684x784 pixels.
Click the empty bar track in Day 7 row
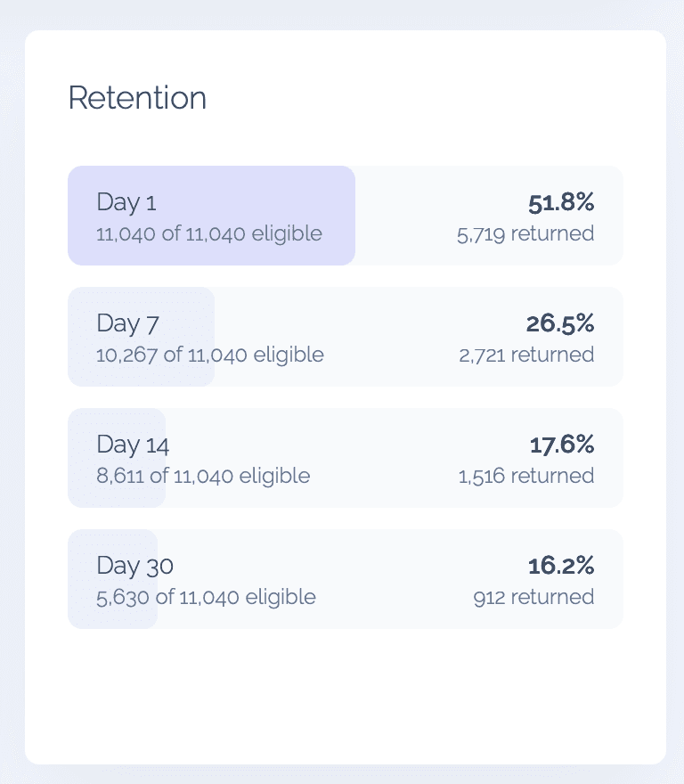click(383, 337)
